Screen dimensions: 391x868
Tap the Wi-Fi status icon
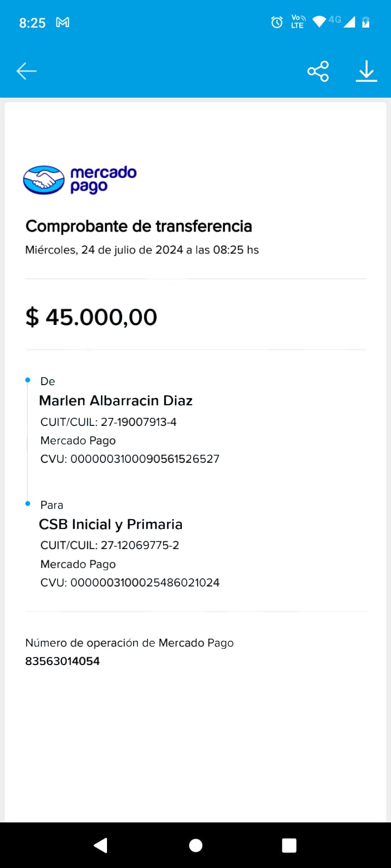[x=319, y=22]
